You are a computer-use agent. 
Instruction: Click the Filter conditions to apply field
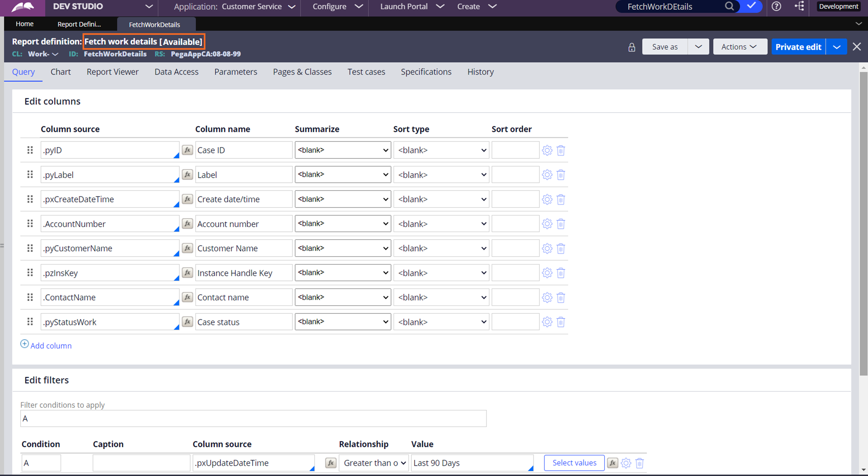pyautogui.click(x=253, y=418)
